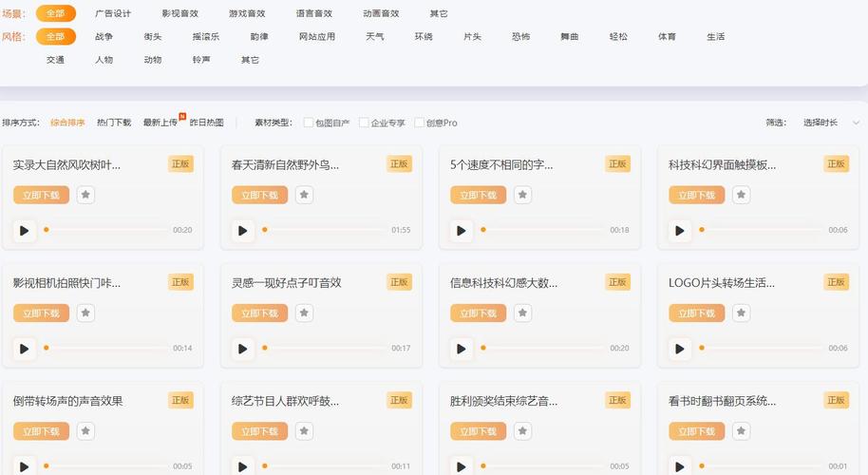Image resolution: width=868 pixels, height=475 pixels.
Task: Star the 灵感一现好点子叮音效 sound
Action: (304, 313)
